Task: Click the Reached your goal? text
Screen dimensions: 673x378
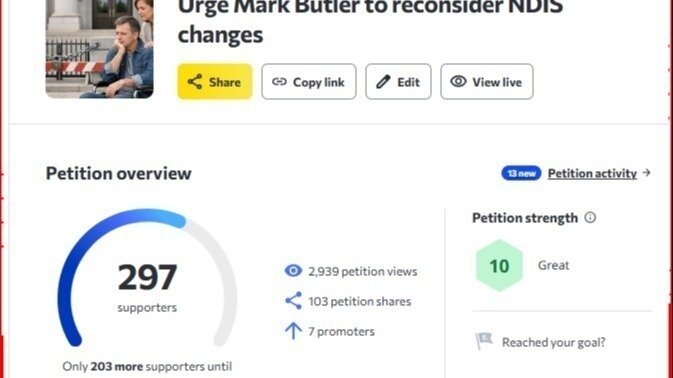Action: 554,342
